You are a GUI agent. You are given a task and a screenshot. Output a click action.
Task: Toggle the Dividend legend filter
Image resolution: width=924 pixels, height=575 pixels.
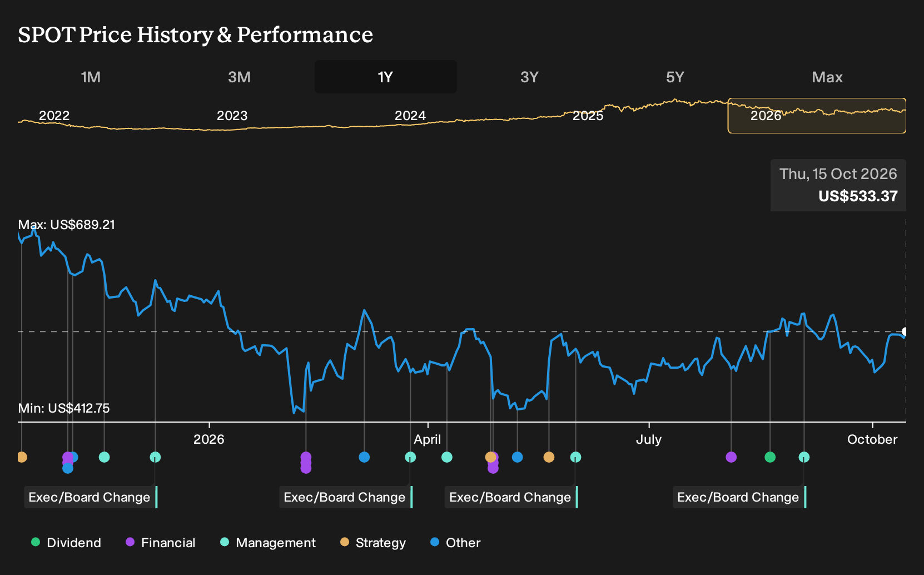pos(66,542)
